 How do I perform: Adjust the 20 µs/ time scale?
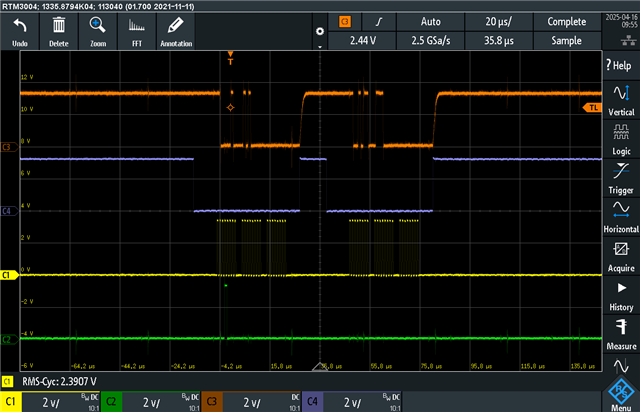point(498,22)
